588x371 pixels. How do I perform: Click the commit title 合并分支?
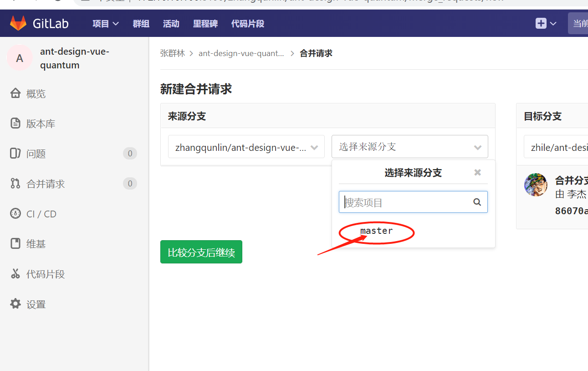(572, 180)
